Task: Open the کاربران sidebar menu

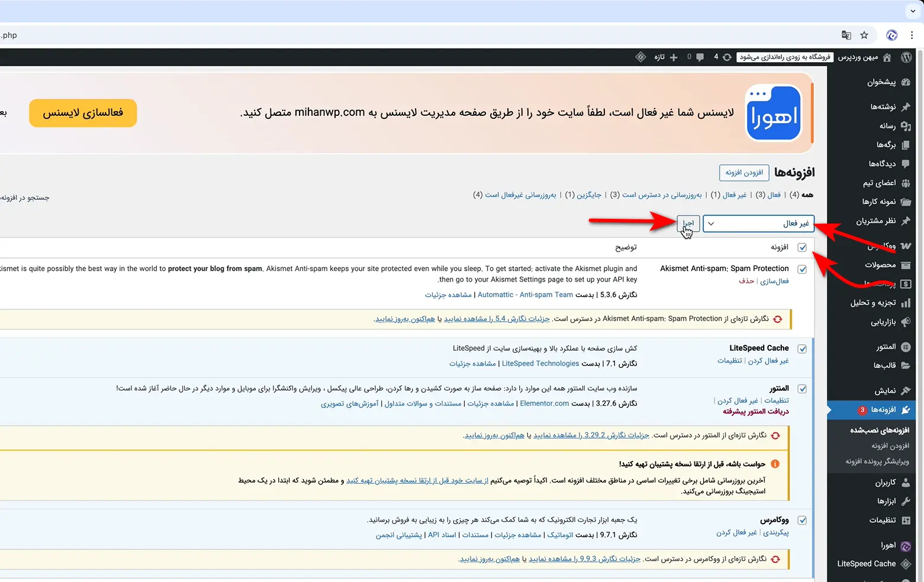Action: 886,483
